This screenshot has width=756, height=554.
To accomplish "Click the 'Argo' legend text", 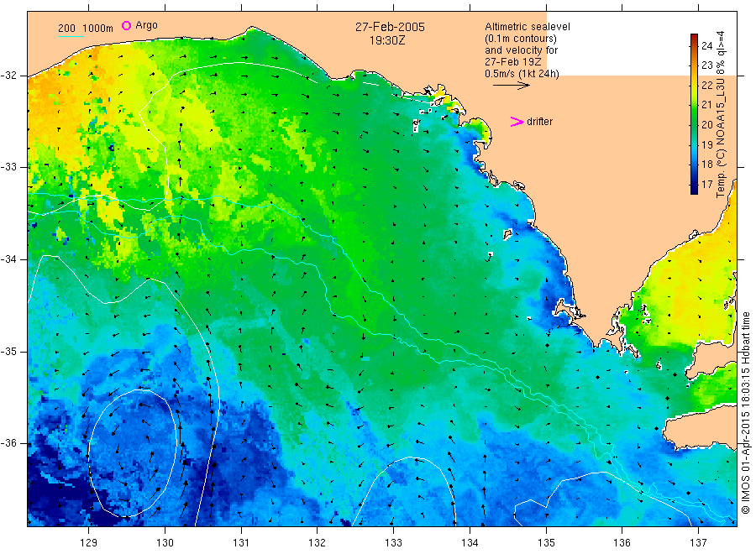I will tap(146, 25).
